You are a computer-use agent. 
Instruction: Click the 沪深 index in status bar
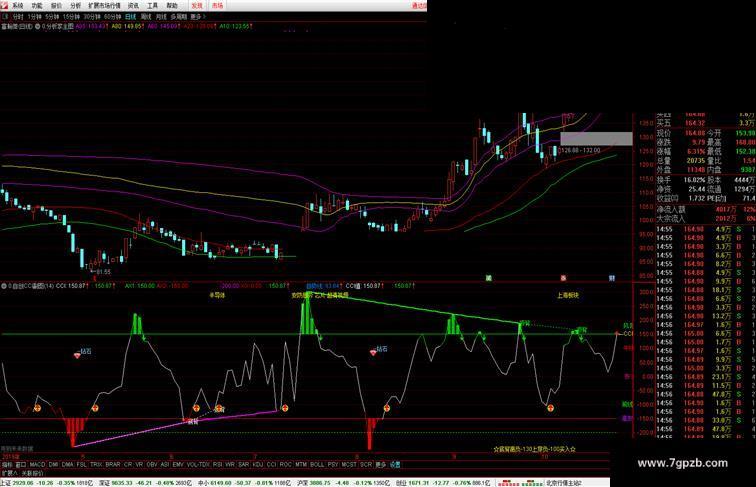tap(345, 483)
